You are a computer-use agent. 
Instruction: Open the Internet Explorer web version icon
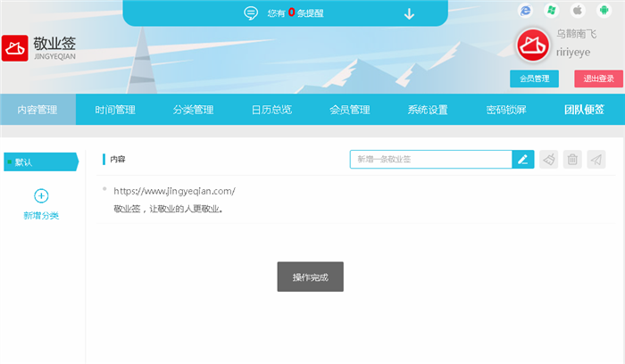point(525,10)
